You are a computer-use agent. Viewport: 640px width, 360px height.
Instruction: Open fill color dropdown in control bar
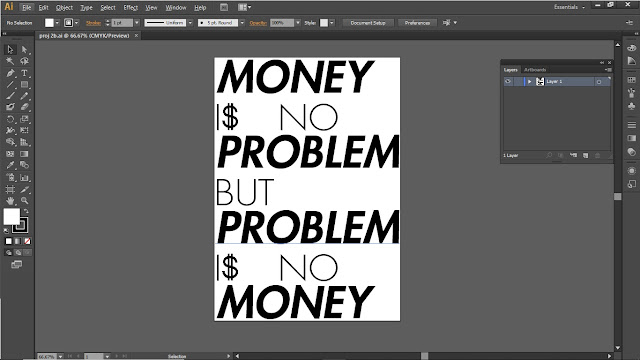[x=57, y=23]
